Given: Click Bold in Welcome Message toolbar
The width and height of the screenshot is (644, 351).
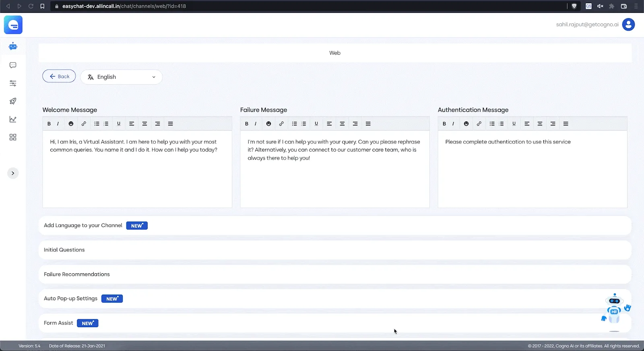Looking at the screenshot, I should pyautogui.click(x=49, y=124).
